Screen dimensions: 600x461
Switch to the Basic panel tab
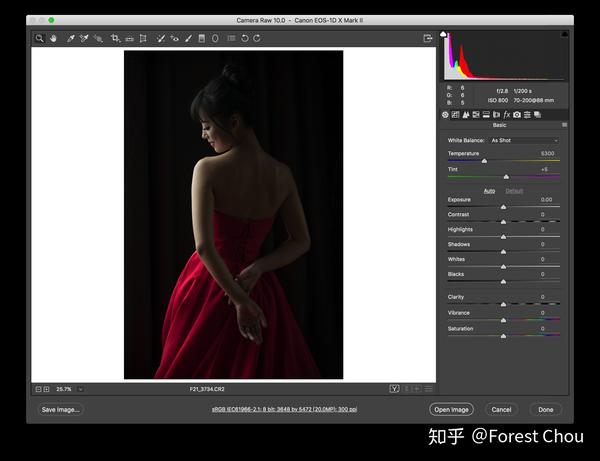445,114
